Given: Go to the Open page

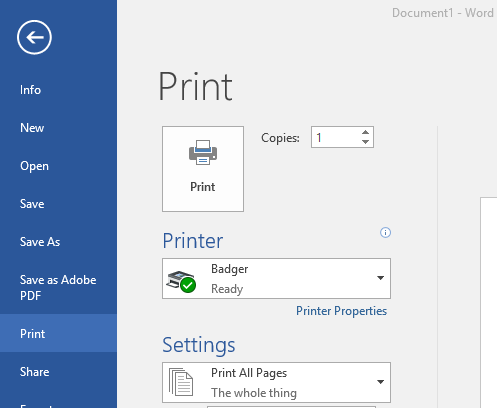Looking at the screenshot, I should 34,166.
